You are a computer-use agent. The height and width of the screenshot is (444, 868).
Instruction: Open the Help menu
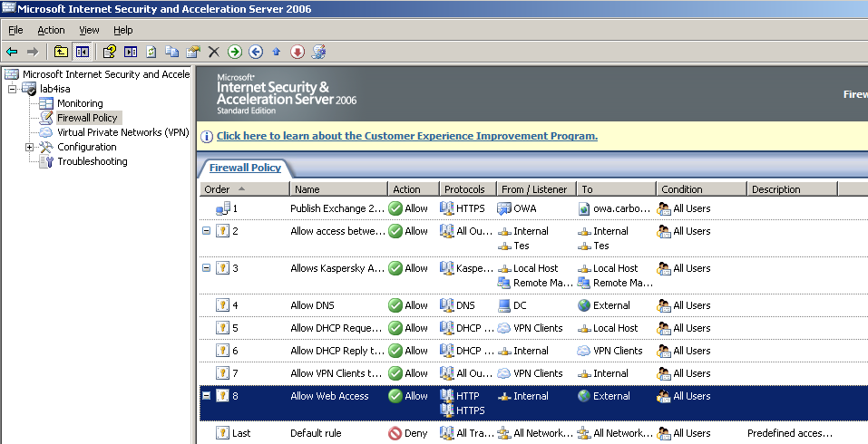pyautogui.click(x=122, y=30)
